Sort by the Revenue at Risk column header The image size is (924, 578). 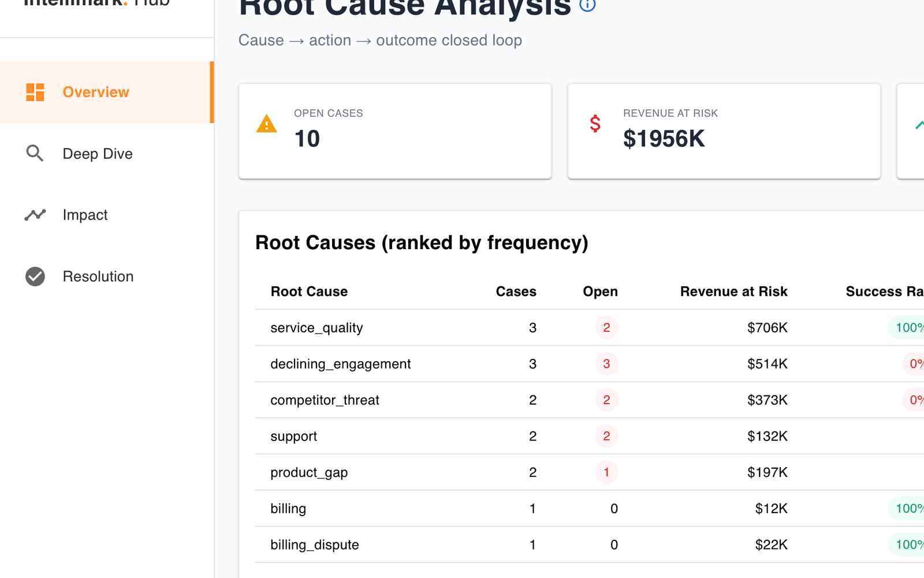733,291
